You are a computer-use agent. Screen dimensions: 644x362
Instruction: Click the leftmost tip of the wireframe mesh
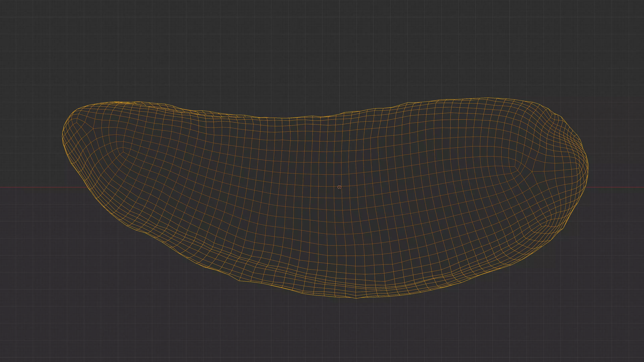click(x=62, y=136)
